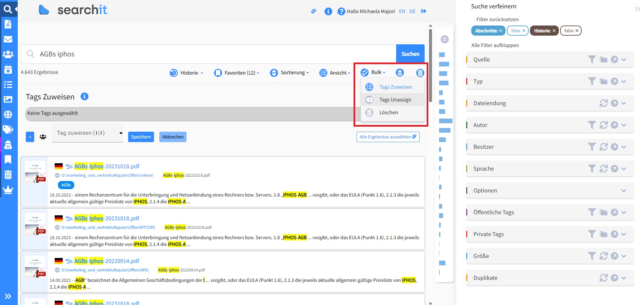Remove the Historie filter chip
This screenshot has width=644, height=305.
(554, 31)
